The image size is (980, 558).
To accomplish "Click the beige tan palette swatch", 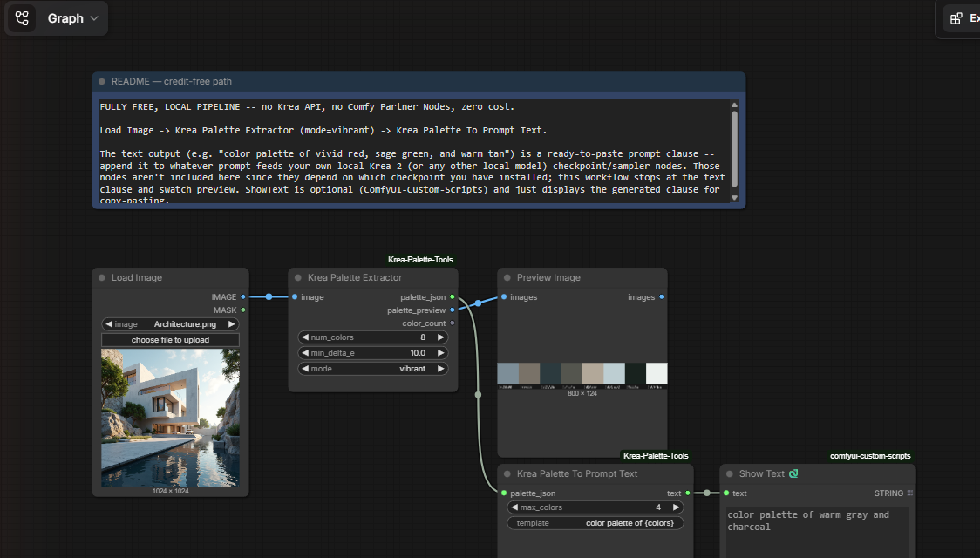I will point(593,373).
